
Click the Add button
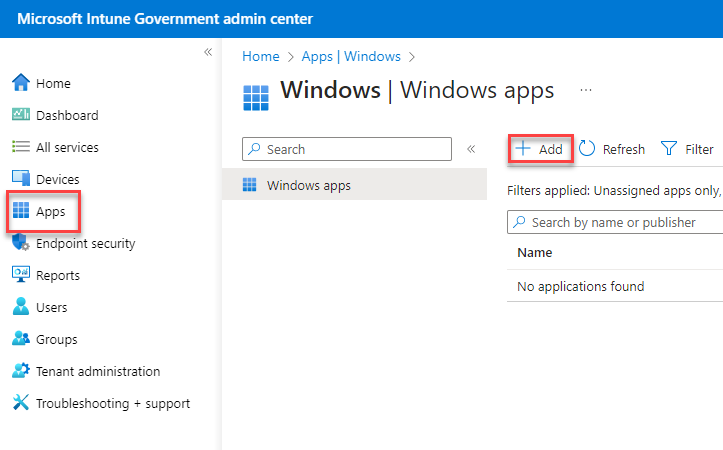click(540, 149)
